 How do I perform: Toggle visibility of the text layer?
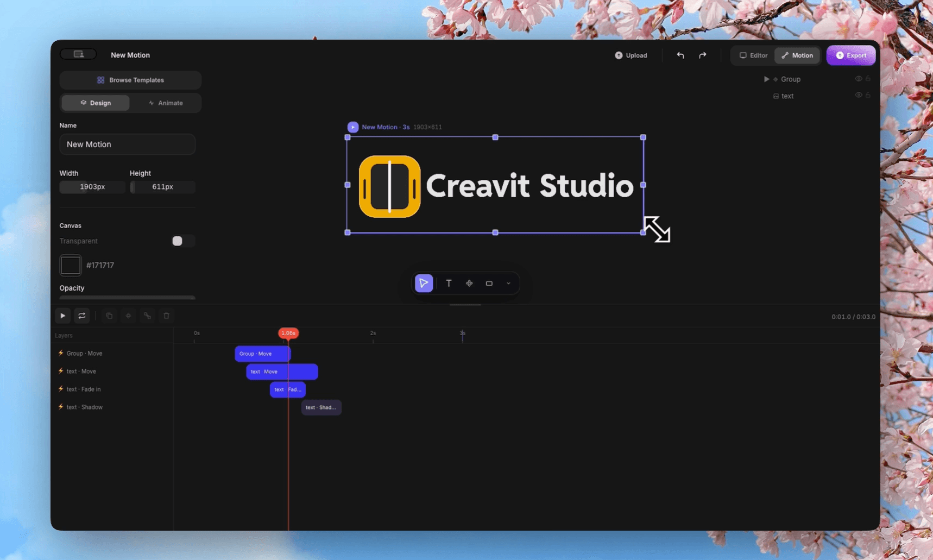click(x=858, y=95)
